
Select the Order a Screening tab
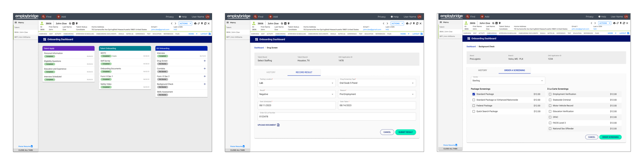(514, 70)
